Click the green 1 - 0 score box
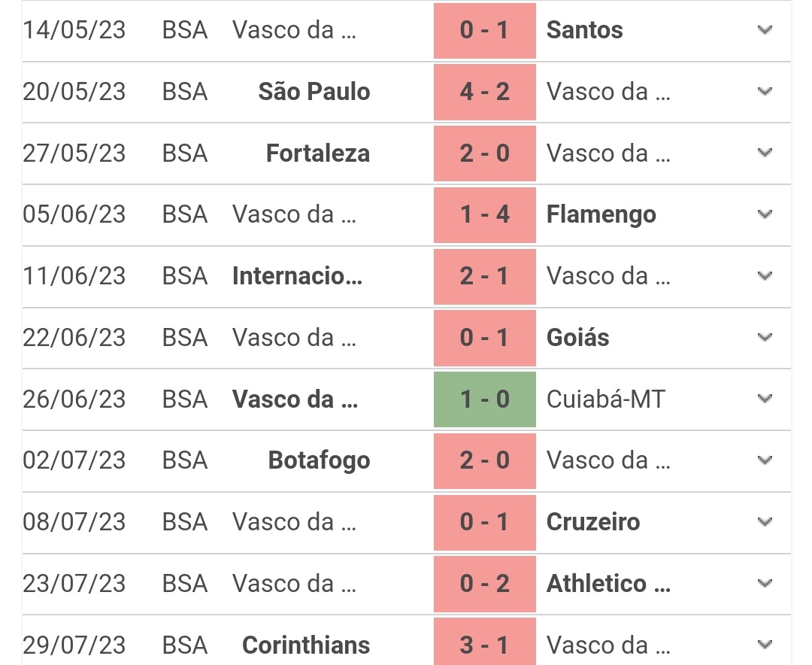The height and width of the screenshot is (665, 812). tap(485, 399)
